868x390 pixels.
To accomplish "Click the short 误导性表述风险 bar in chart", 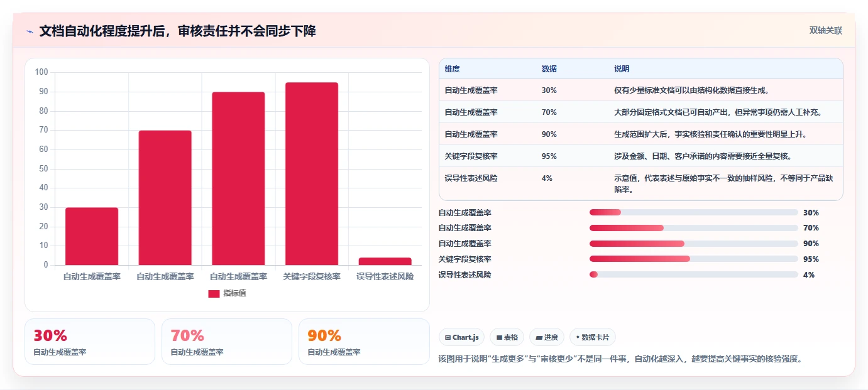I will point(385,261).
